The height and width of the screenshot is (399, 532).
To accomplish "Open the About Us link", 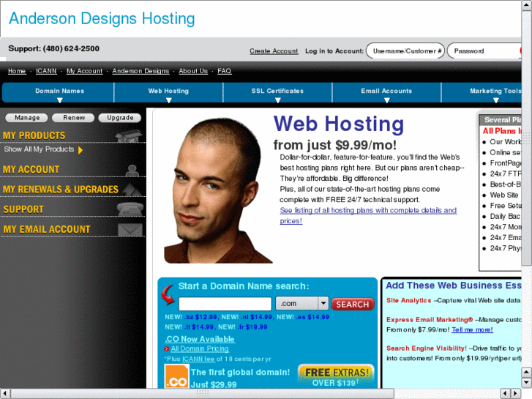I will pos(193,71).
